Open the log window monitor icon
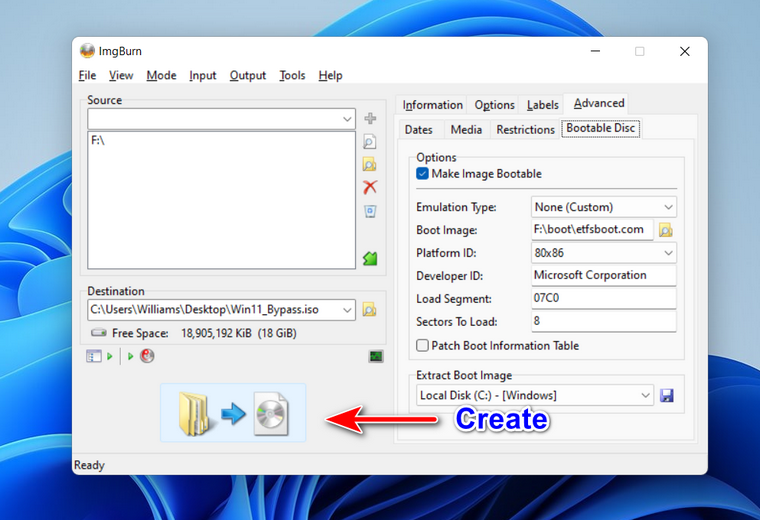This screenshot has height=520, width=760. [x=376, y=356]
